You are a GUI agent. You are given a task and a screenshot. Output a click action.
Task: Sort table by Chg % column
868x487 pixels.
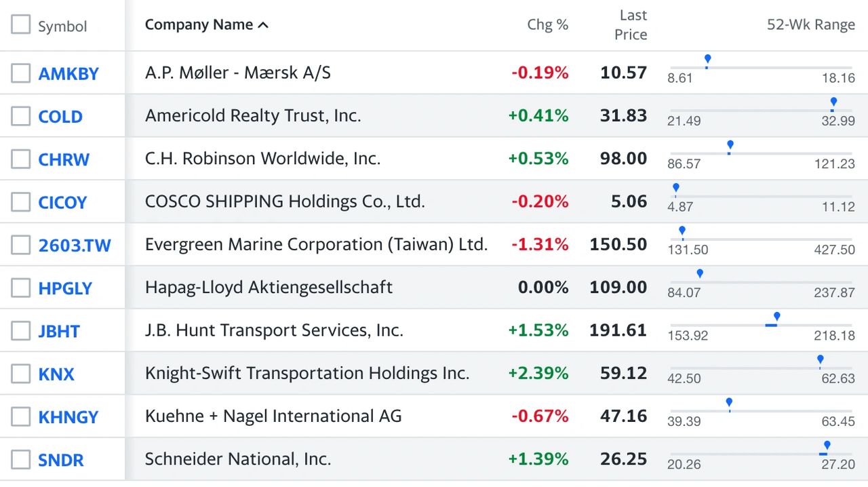[x=548, y=25]
